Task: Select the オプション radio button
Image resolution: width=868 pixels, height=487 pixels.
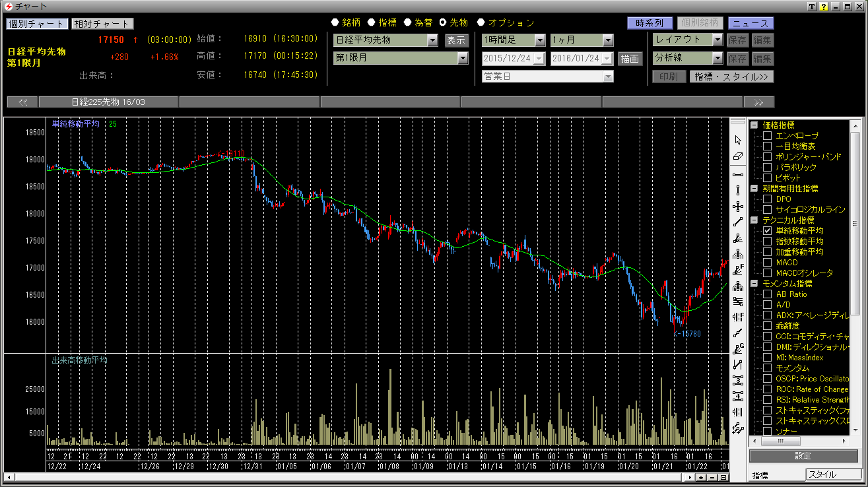Action: 481,22
